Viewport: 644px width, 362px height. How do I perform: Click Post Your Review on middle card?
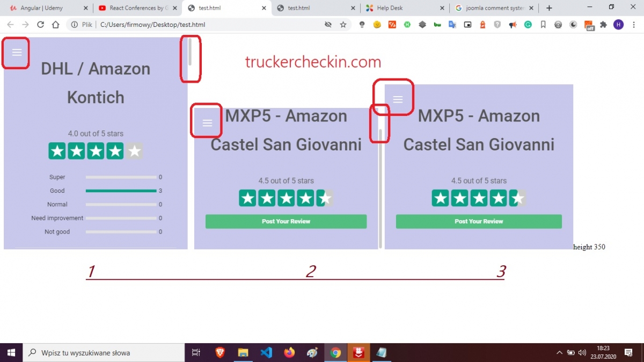pos(286,221)
